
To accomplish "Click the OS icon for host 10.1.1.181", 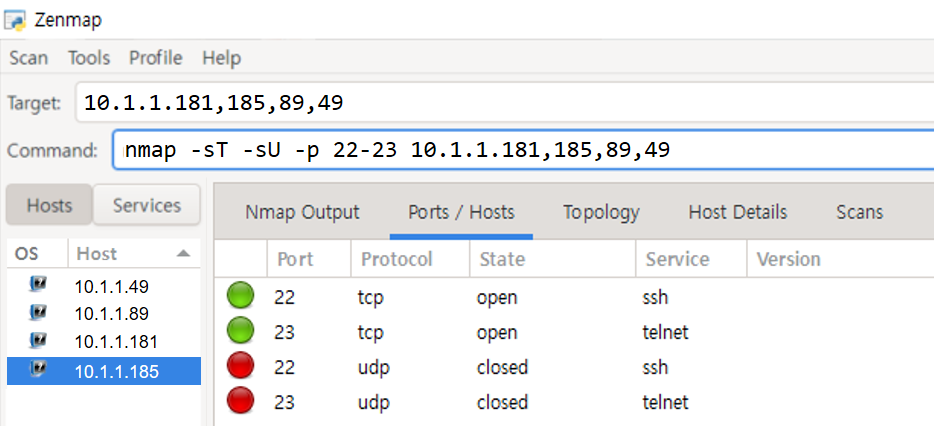I will pos(38,340).
